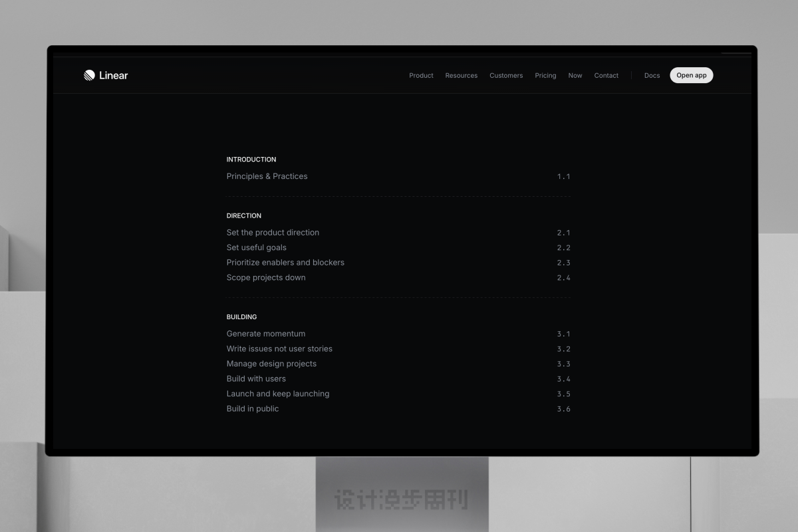798x532 pixels.
Task: Select Build in public entry
Action: point(398,409)
